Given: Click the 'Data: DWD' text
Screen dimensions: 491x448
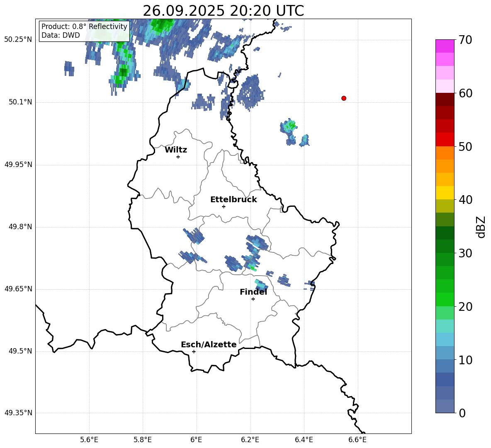Looking at the screenshot, I should [x=61, y=35].
